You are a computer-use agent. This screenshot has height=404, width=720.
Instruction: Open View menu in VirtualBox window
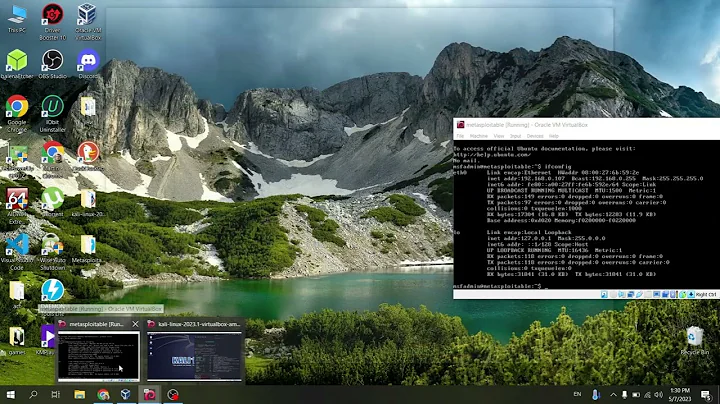click(499, 136)
